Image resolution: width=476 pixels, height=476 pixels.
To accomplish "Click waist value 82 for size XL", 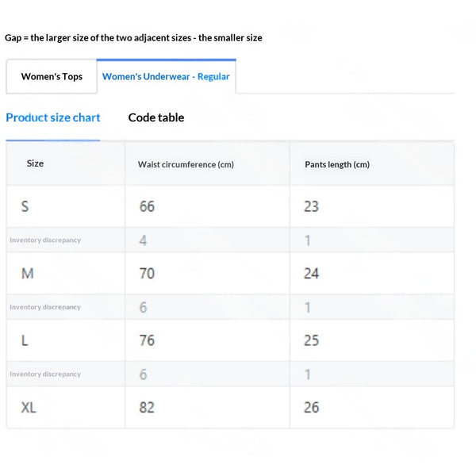I will click(147, 408).
